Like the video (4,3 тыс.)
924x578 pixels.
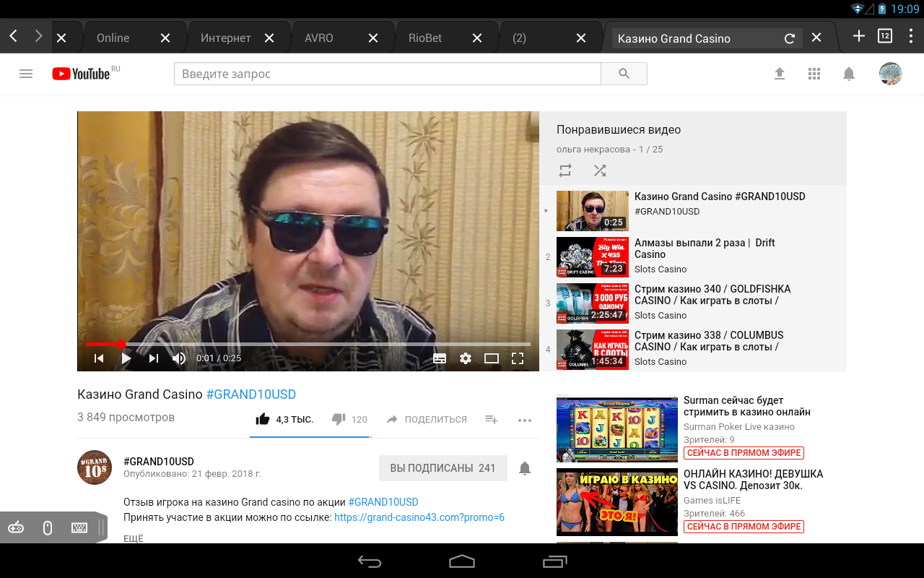[x=284, y=419]
